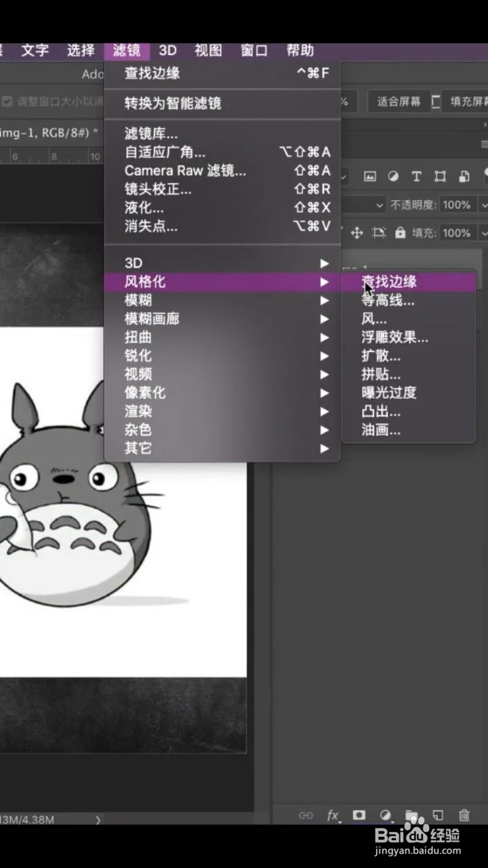Select 等高线 in stylize submenu
488x868 pixels.
point(409,300)
